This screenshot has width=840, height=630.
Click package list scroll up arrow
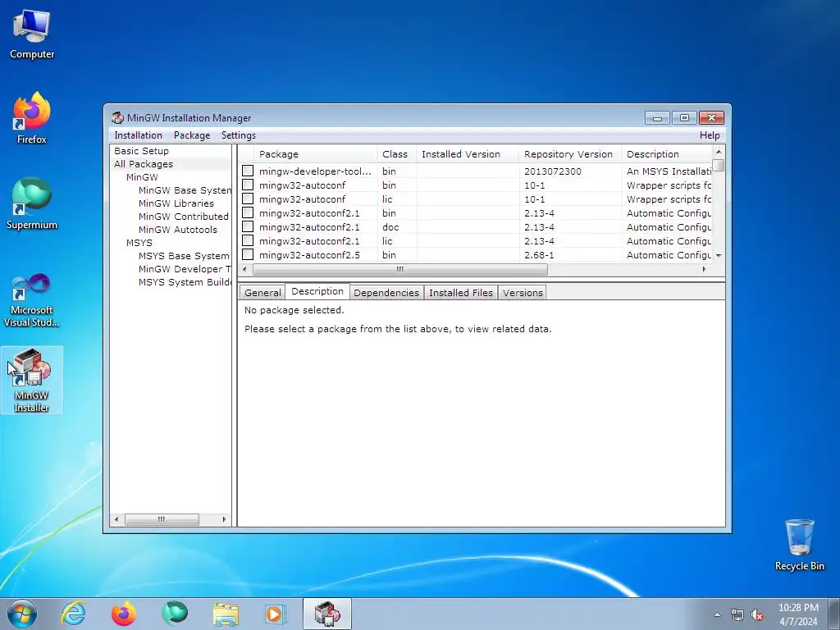coord(719,152)
